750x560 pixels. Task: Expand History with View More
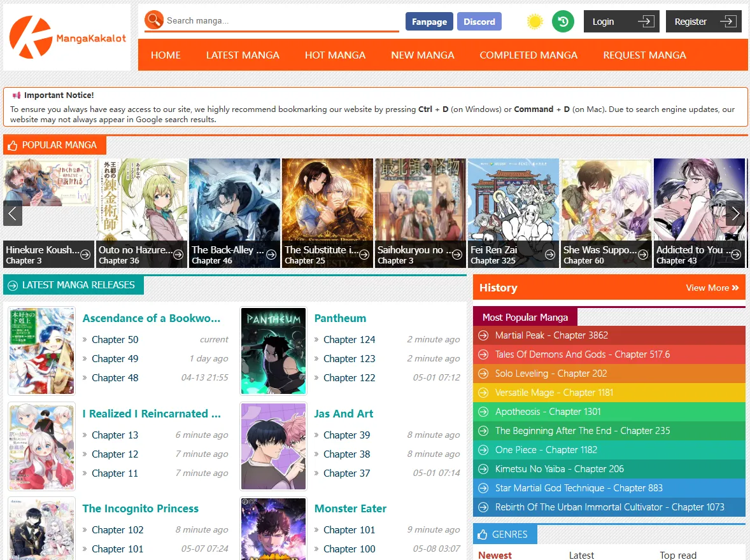click(x=712, y=288)
